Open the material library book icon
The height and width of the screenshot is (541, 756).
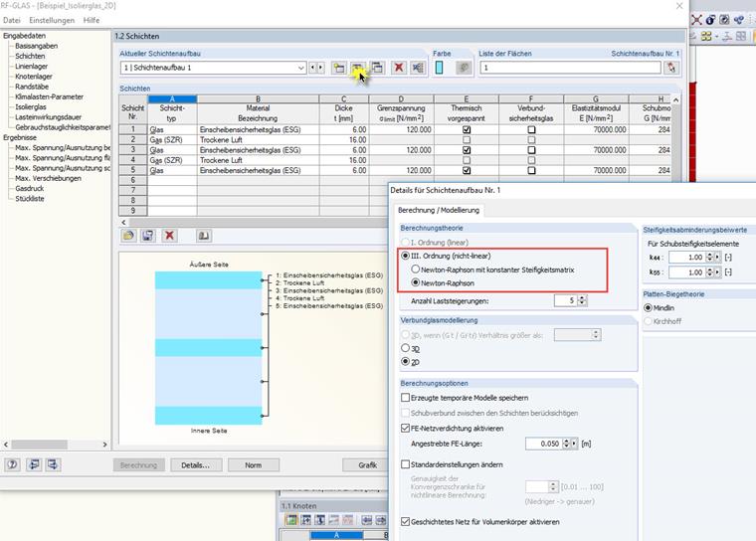(204, 236)
